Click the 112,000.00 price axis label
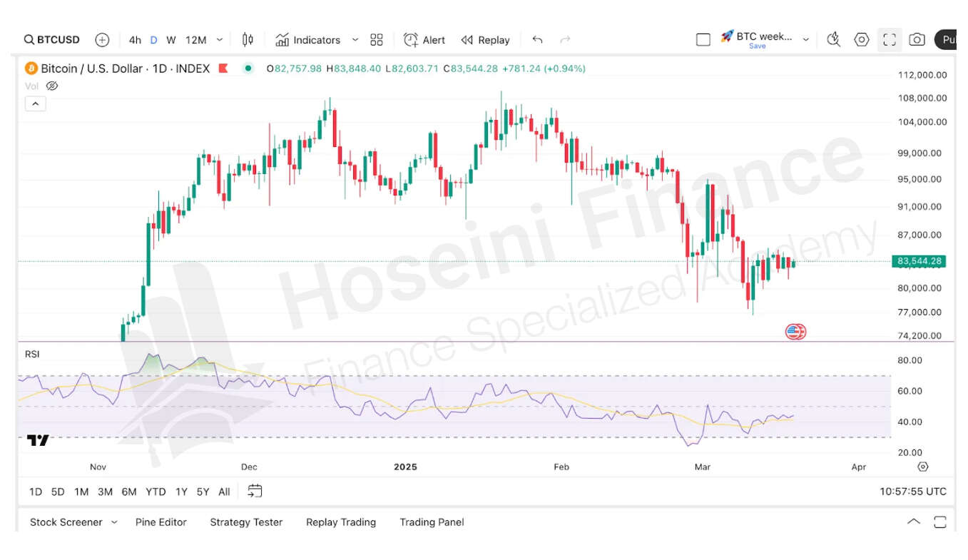 click(922, 75)
